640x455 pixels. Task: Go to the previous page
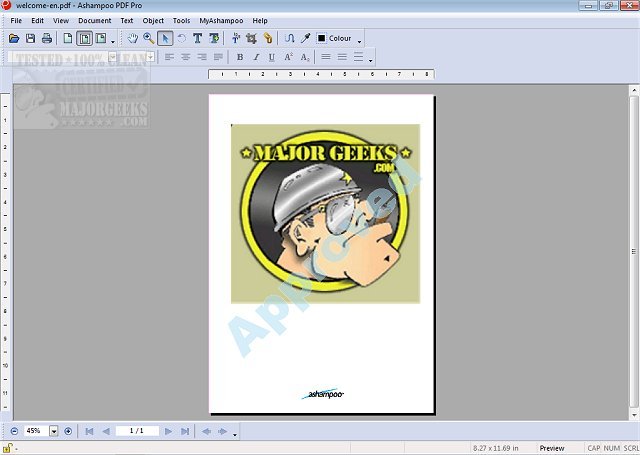click(x=106, y=431)
